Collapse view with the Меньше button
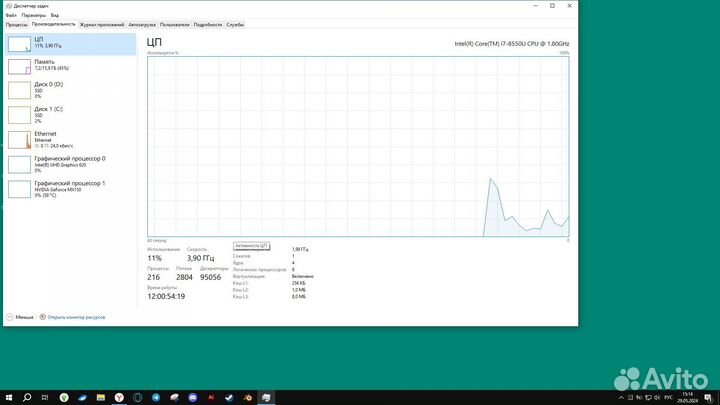The height and width of the screenshot is (405, 720). tap(20, 317)
